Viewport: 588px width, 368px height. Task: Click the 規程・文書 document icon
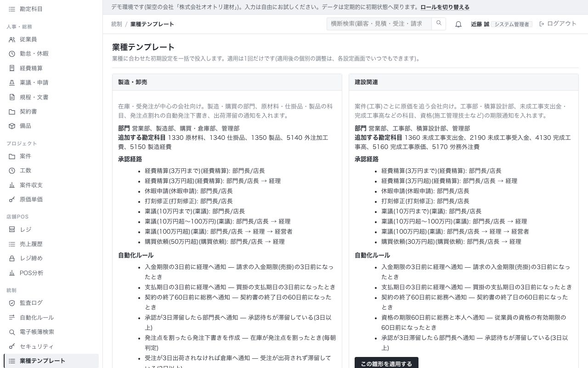(12, 97)
